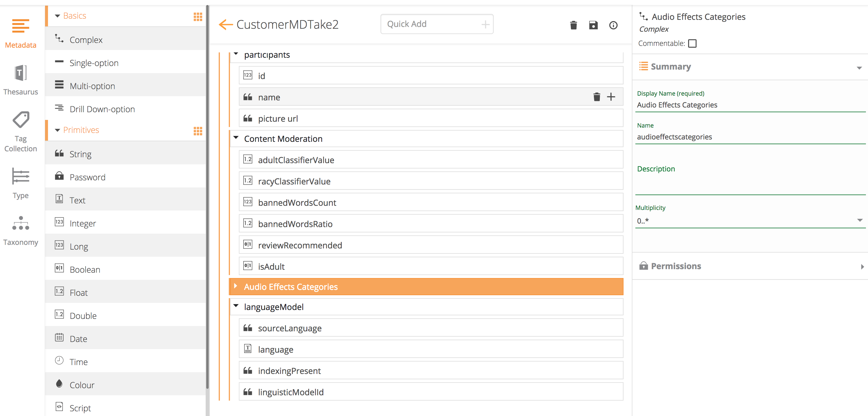The image size is (868, 416).
Task: Enable the Commentable checkbox
Action: click(x=692, y=44)
